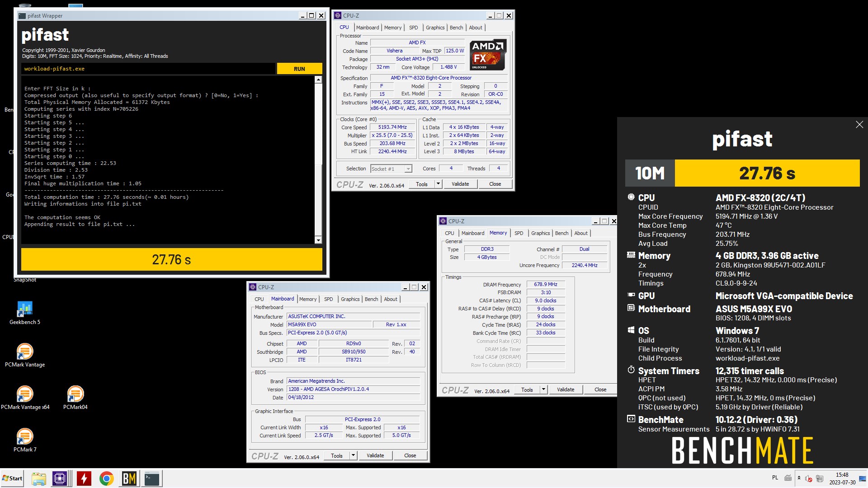Viewport: 868px width, 488px height.
Task: Click the yellow RUN button in pifast
Action: point(299,69)
